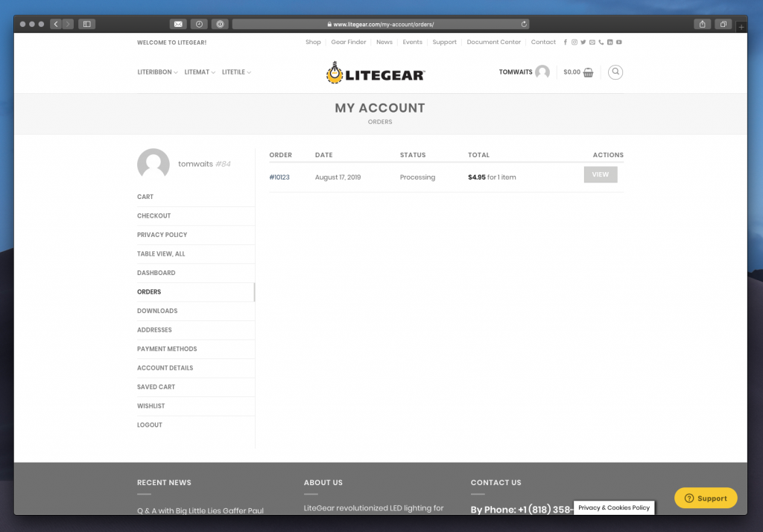763x532 pixels.
Task: Expand the LITEMAT dropdown menu
Action: coord(200,72)
